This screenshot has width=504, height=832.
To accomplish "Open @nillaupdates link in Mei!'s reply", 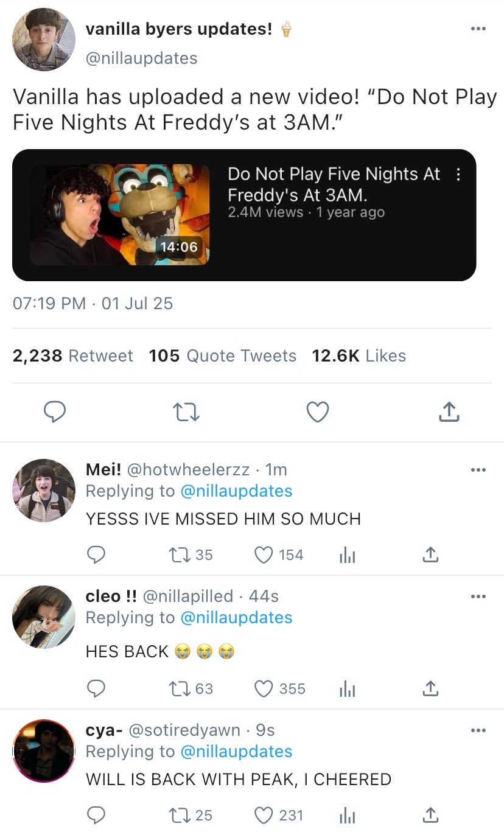I will 237,491.
